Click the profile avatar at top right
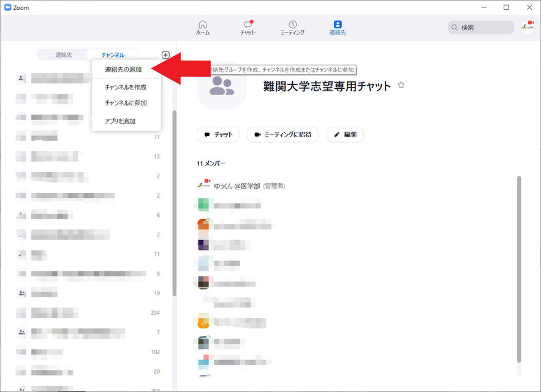This screenshot has height=392, width=541. point(527,27)
